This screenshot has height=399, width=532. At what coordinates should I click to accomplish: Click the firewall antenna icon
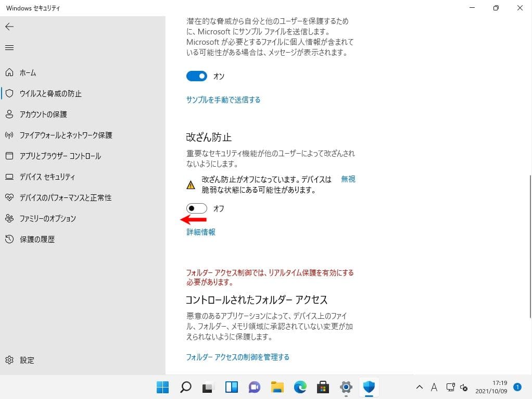click(9, 135)
